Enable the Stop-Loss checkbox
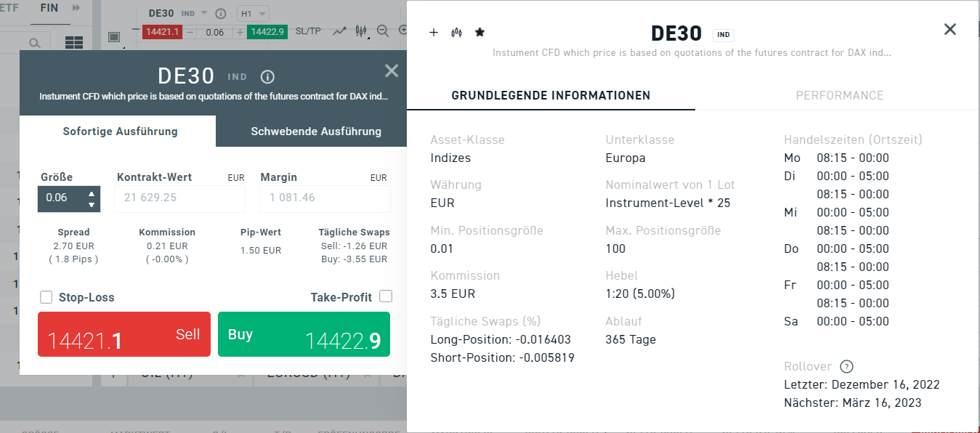This screenshot has width=980, height=433. 46,297
